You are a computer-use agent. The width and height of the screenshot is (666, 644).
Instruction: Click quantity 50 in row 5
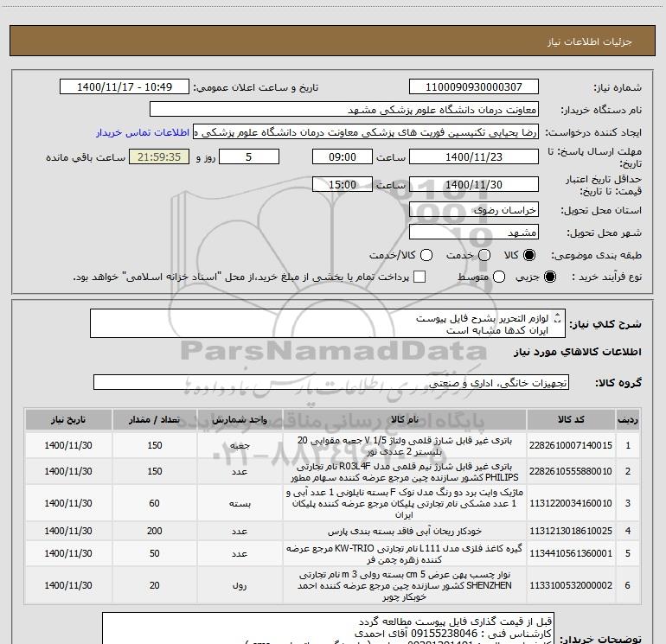(x=154, y=553)
